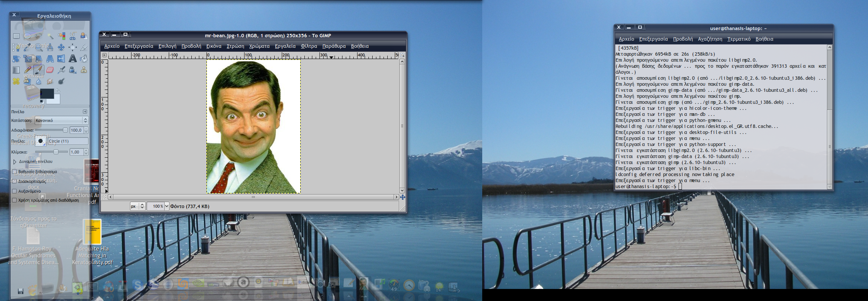
Task: Click the Αδιαφάνεια opacity slider handle
Action: [x=65, y=130]
